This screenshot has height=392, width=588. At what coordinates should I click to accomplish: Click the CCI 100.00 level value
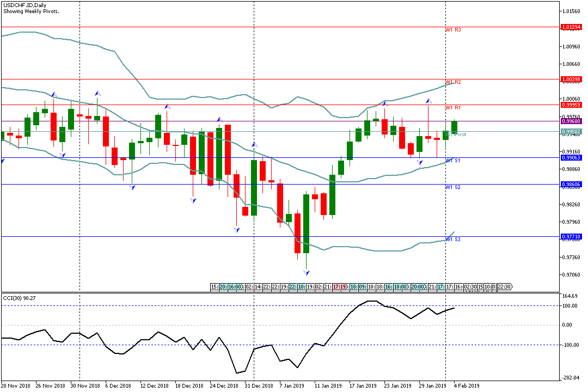569,306
